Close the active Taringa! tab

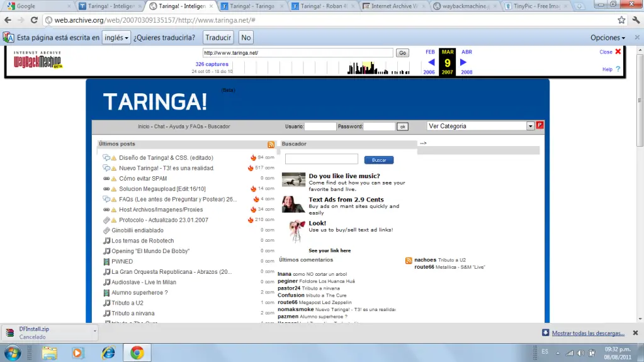click(x=211, y=6)
